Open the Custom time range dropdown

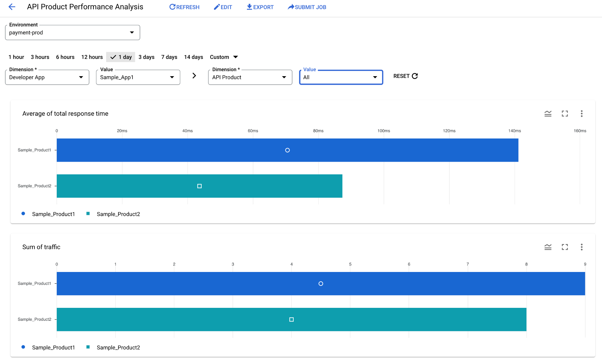(224, 57)
